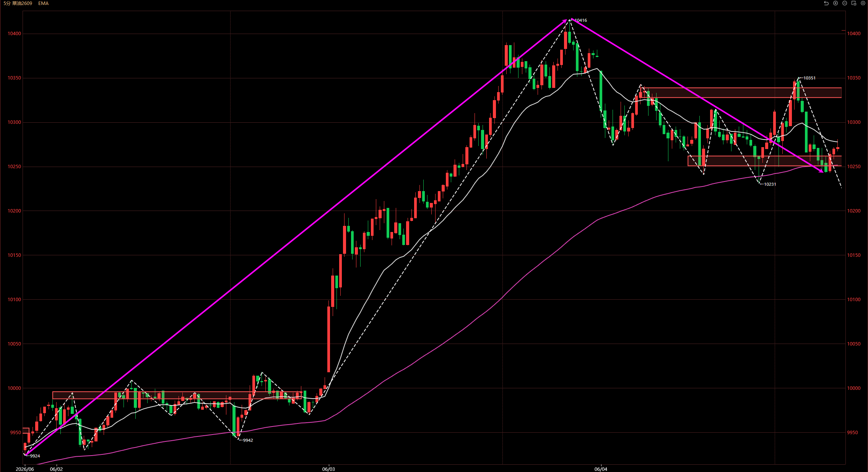This screenshot has height=472, width=868.
Task: Click 10050 on the right price axis
Action: (854, 344)
